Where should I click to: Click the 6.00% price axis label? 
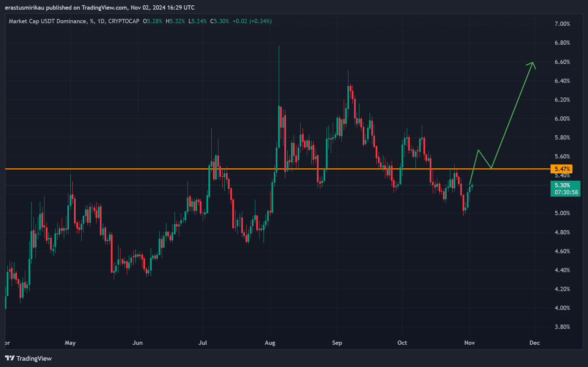562,119
